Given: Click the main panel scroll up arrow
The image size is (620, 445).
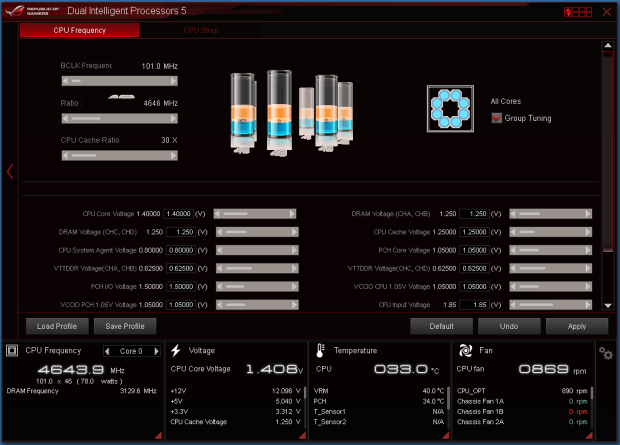Looking at the screenshot, I should pos(608,45).
